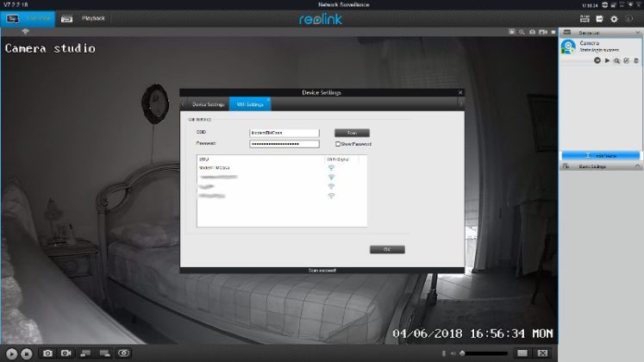Click the Add Device button
This screenshot has height=362, width=644.
601,156
